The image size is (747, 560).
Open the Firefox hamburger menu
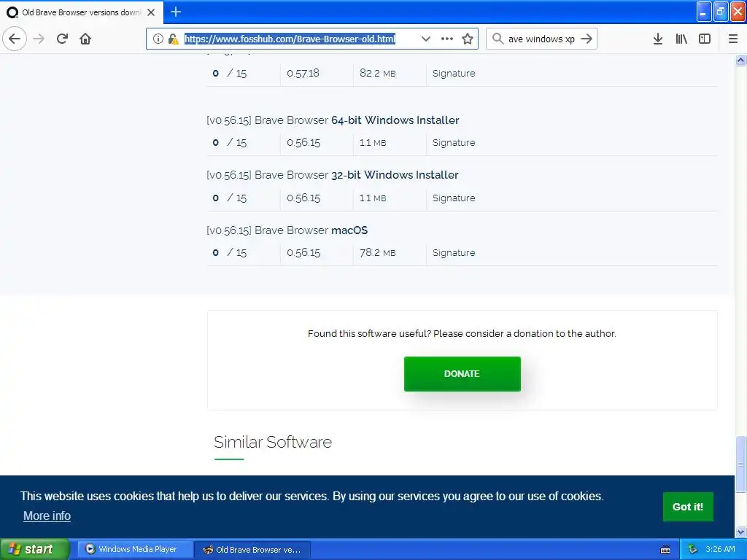(x=733, y=39)
